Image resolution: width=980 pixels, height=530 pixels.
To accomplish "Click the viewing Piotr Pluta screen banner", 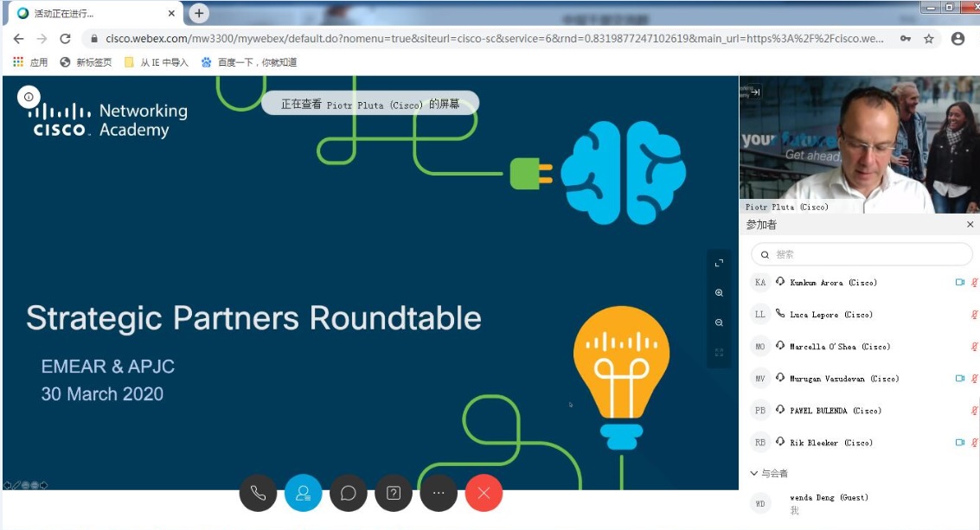I will (370, 104).
